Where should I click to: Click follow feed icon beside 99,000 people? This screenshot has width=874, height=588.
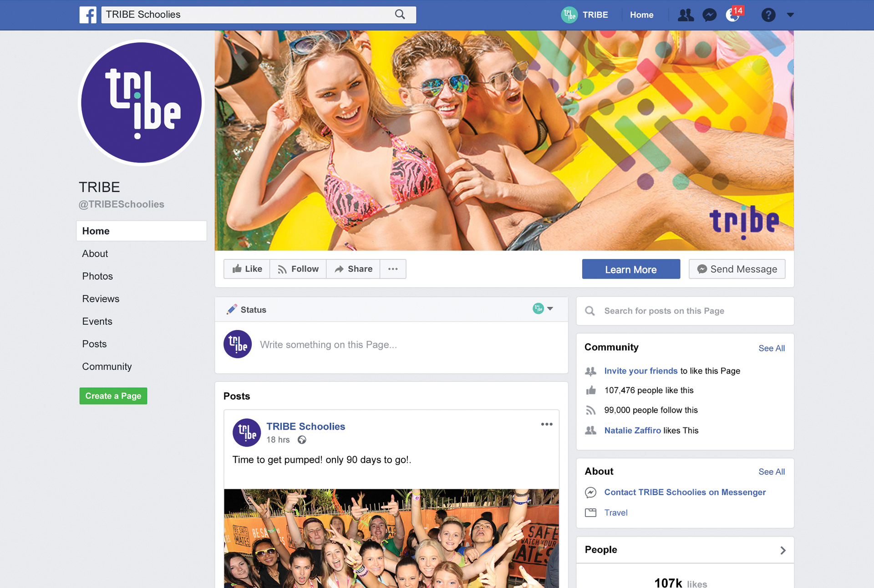[591, 410]
